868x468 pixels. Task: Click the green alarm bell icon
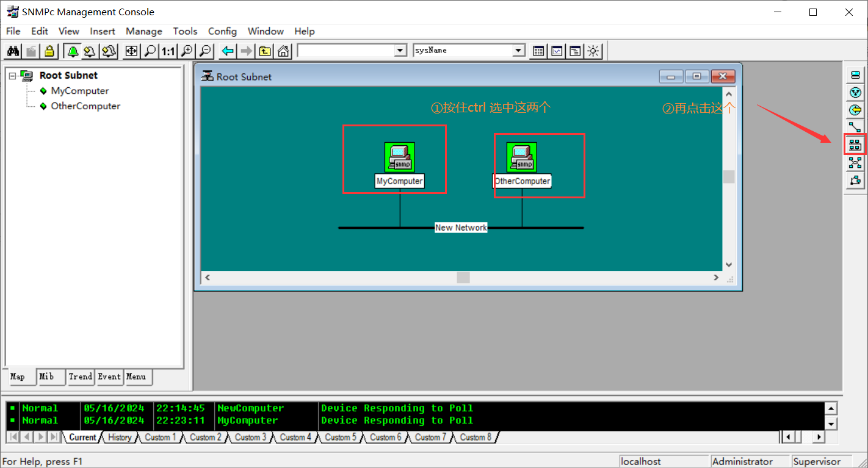click(73, 51)
